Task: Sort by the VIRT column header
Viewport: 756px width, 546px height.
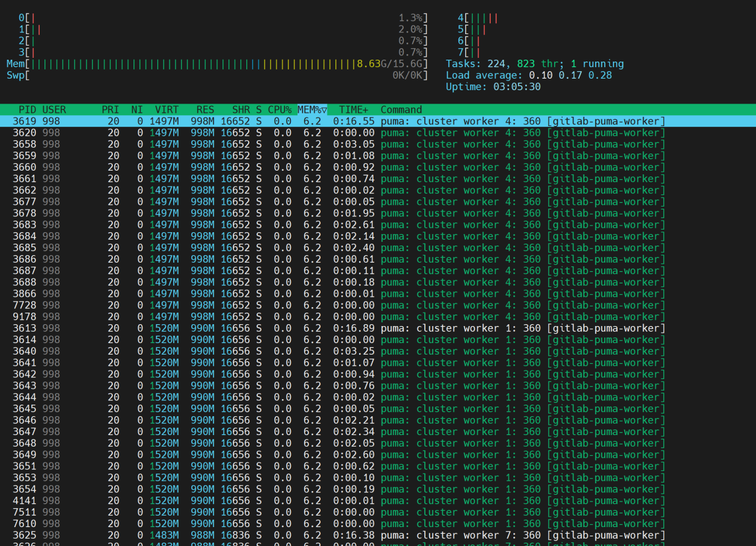Action: click(166, 110)
